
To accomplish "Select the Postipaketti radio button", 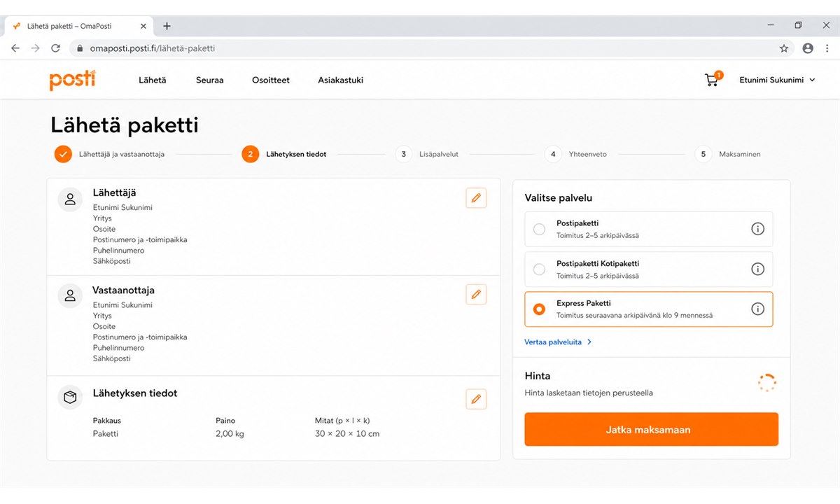I will pos(539,229).
